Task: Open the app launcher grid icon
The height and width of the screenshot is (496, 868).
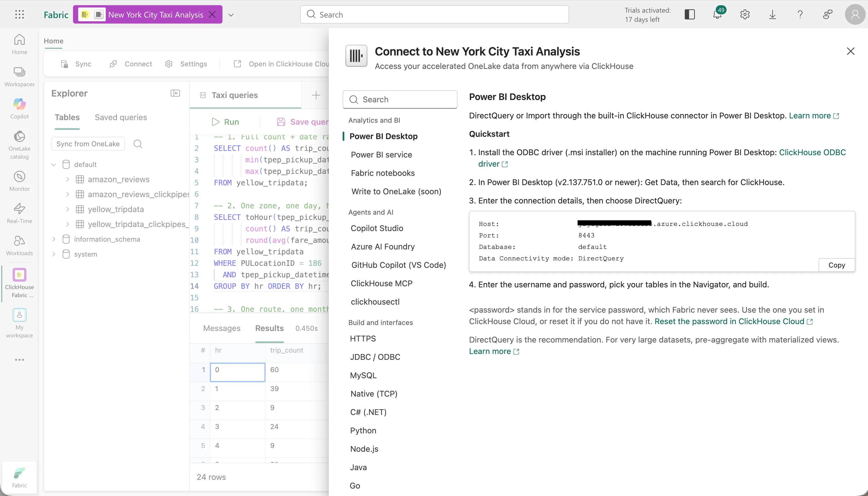Action: tap(20, 14)
